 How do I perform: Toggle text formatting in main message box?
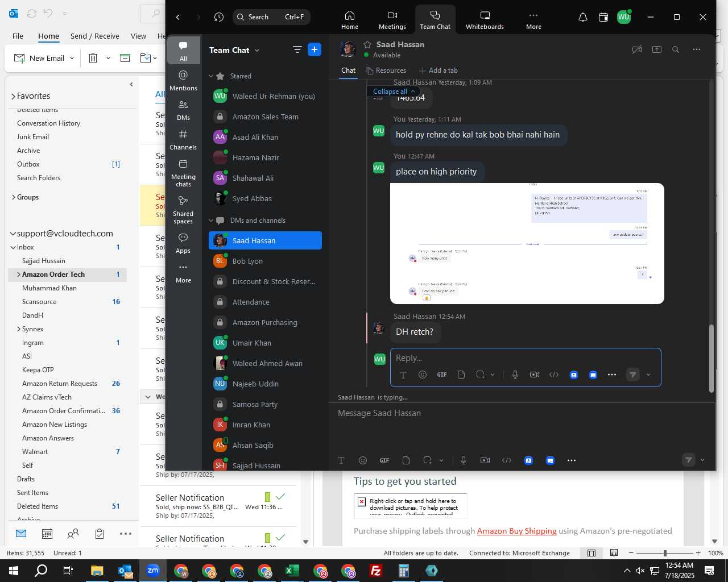341,460
